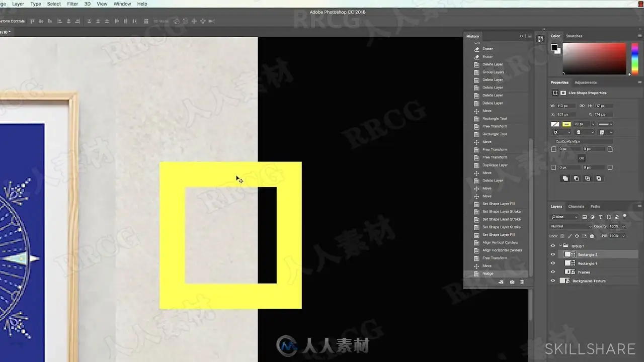Screen dimensions: 644x362
Task: Select the Rectangle 1 layer thumbnail
Action: (x=570, y=263)
